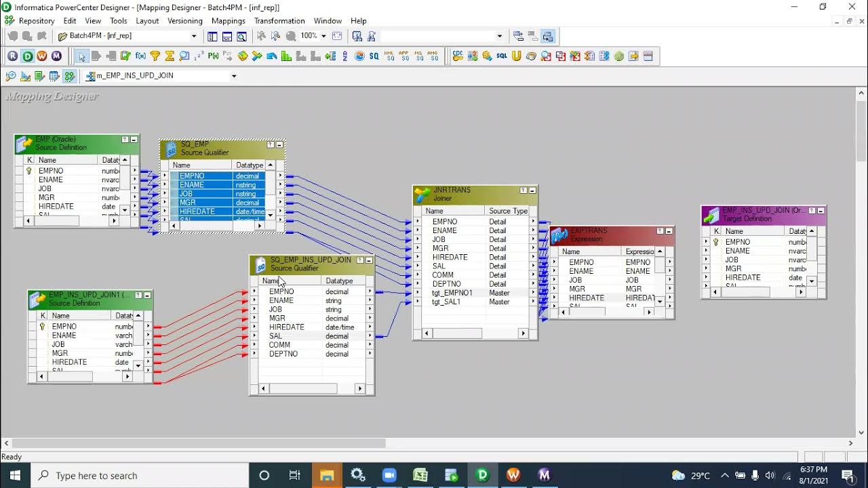The height and width of the screenshot is (488, 868).
Task: Open Workflow Manager with the W icon
Action: point(41,56)
